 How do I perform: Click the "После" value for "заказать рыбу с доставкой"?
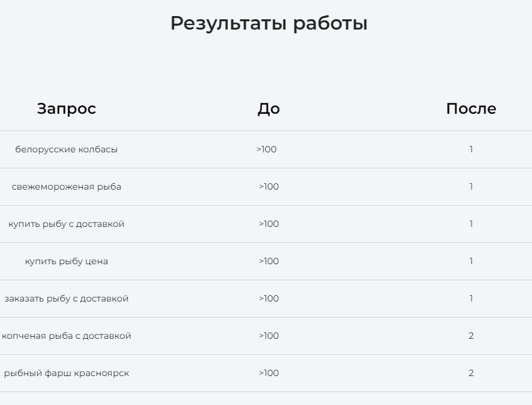(x=471, y=299)
